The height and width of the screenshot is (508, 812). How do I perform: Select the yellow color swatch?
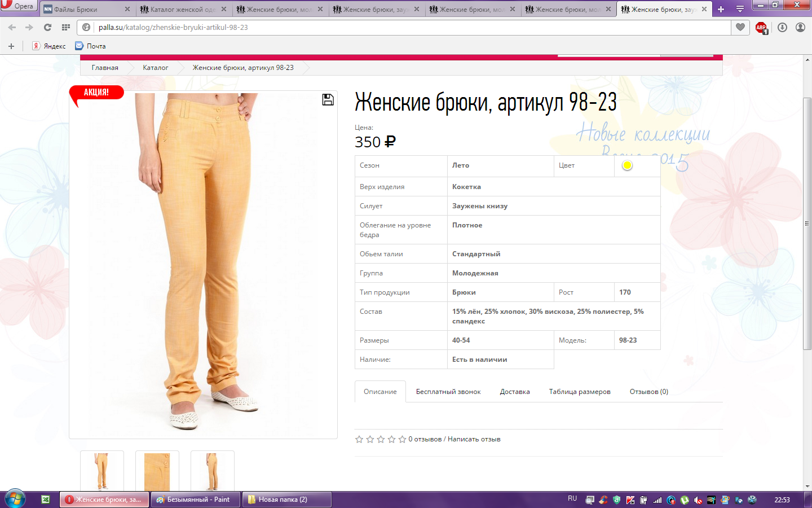(x=627, y=165)
